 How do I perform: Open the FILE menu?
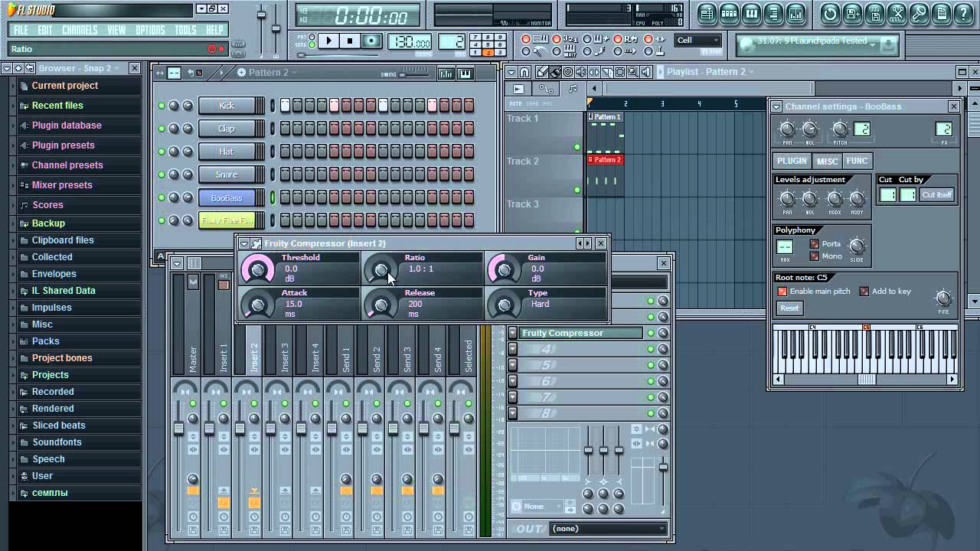tap(21, 31)
